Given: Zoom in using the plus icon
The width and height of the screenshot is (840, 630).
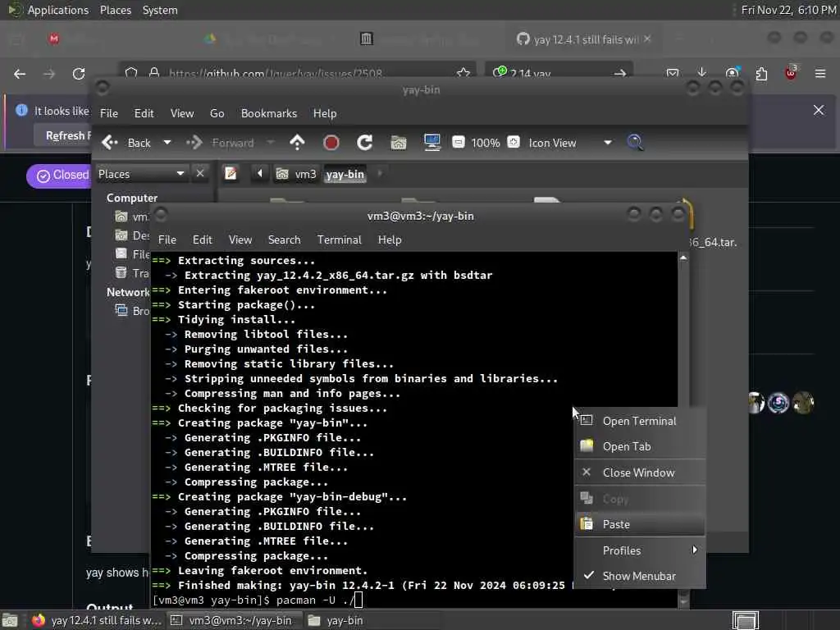Looking at the screenshot, I should (x=514, y=143).
